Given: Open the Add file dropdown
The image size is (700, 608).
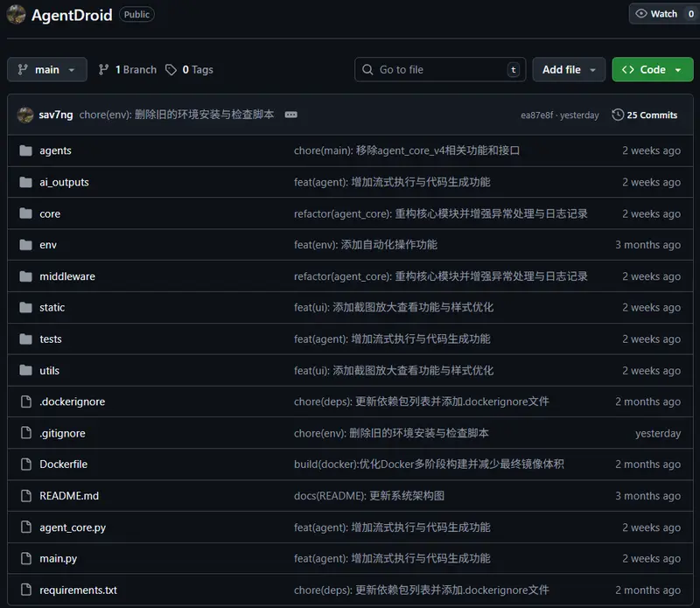Looking at the screenshot, I should pyautogui.click(x=569, y=70).
